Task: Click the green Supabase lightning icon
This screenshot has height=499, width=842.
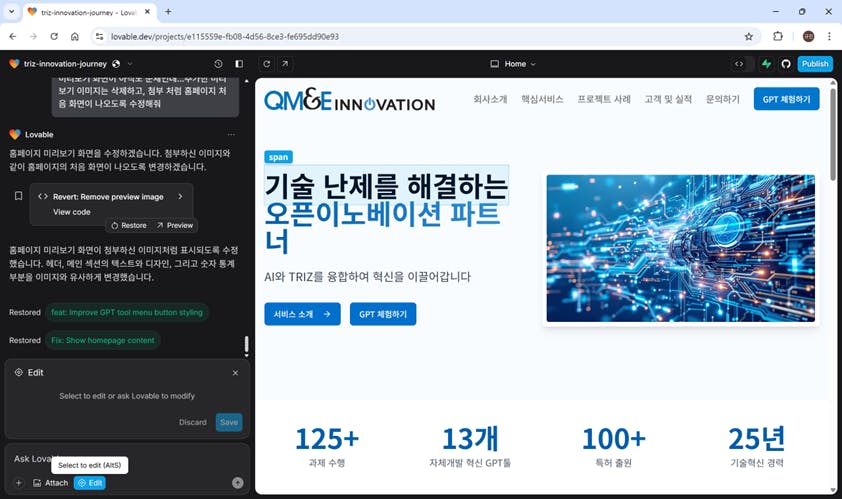Action: click(x=766, y=63)
